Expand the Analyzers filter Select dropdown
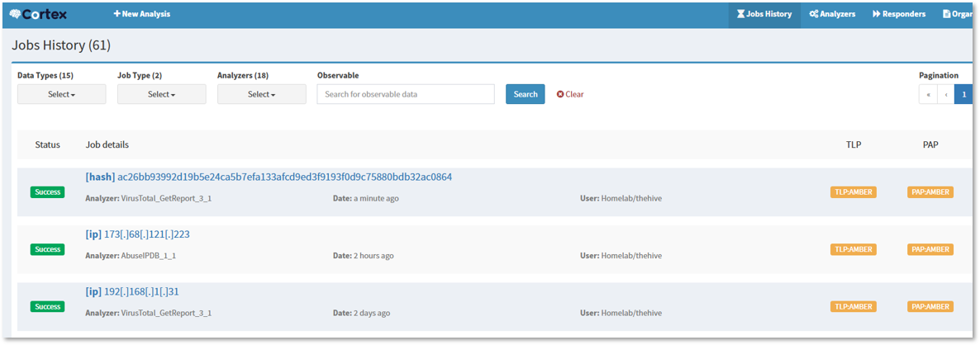 click(261, 94)
